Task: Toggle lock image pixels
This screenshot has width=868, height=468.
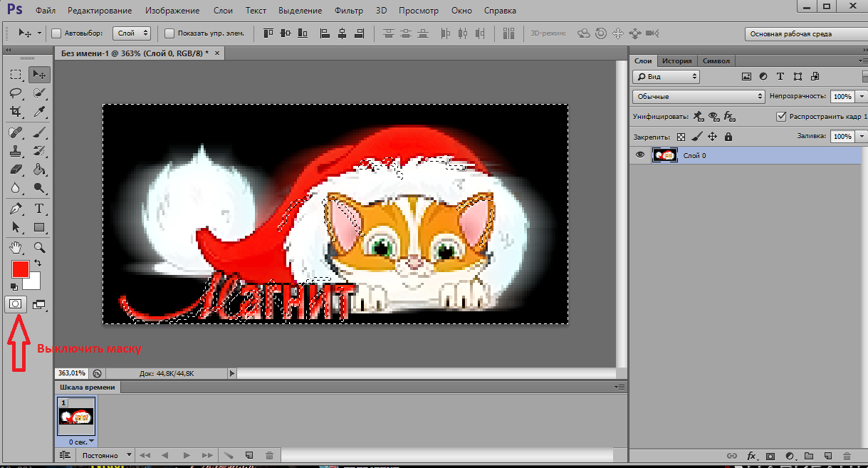Action: [697, 137]
